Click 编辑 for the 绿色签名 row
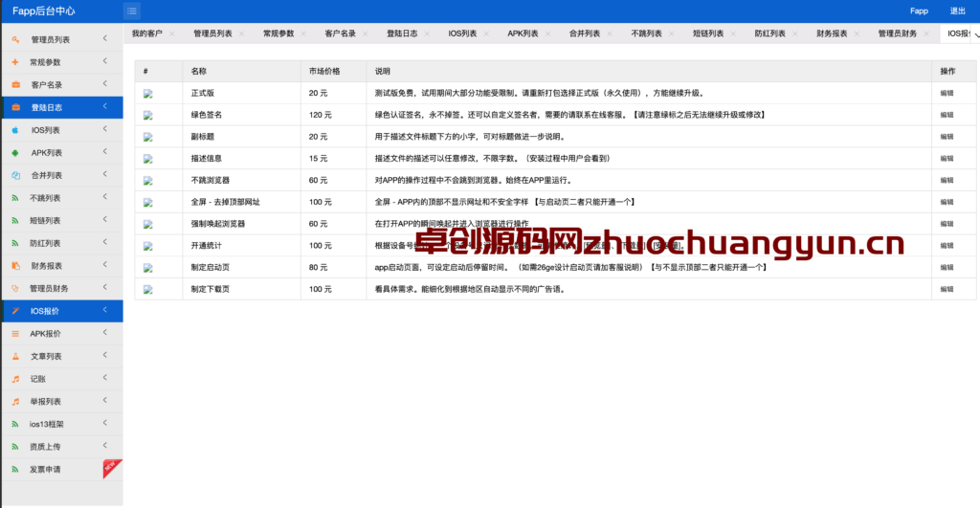The height and width of the screenshot is (508, 980). pyautogui.click(x=947, y=115)
